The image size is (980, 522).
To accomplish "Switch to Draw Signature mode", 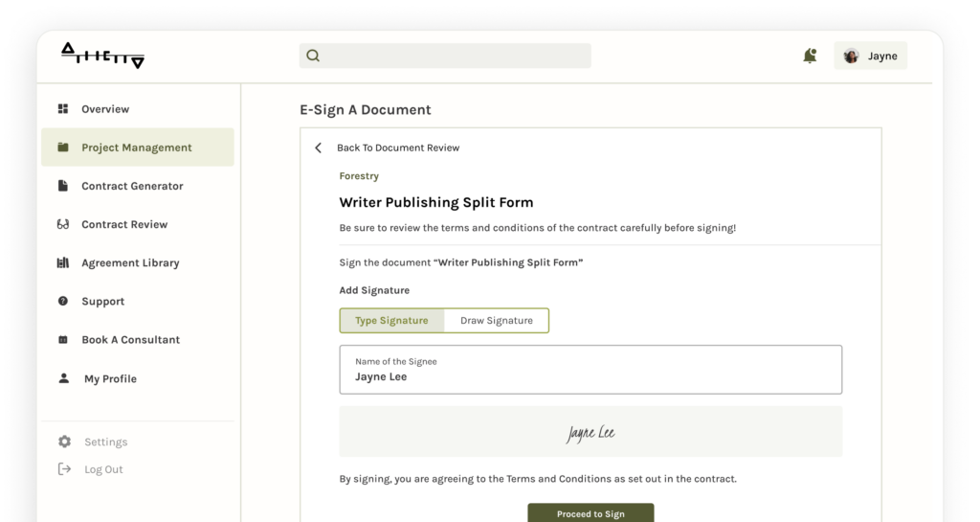I will (x=496, y=321).
